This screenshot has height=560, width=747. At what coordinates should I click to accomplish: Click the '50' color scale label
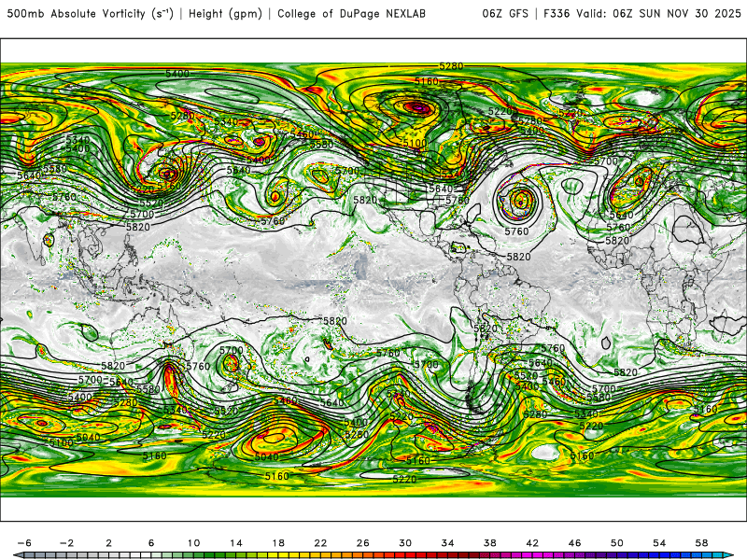tap(617, 543)
